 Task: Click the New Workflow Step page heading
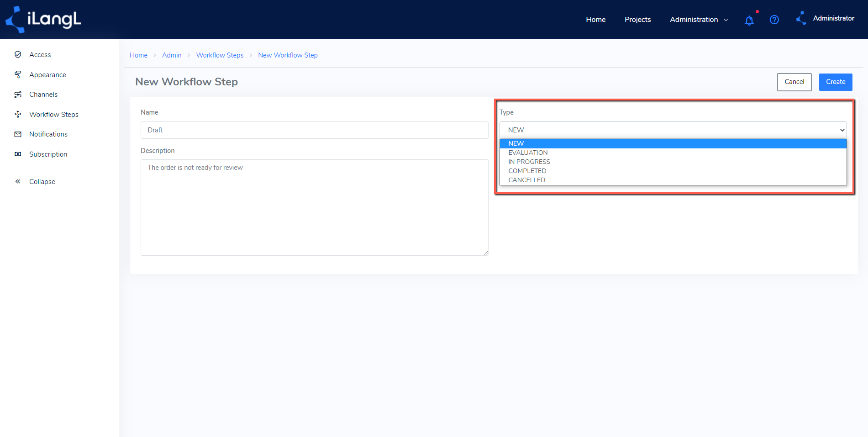pos(186,82)
